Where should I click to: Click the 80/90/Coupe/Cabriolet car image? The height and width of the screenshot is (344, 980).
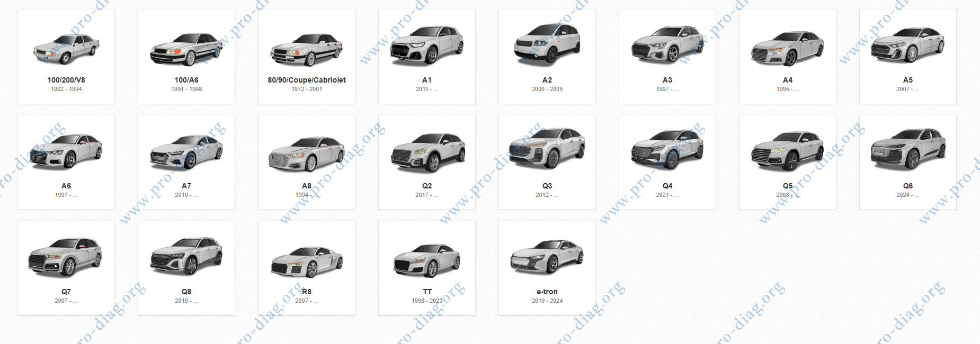click(x=307, y=50)
